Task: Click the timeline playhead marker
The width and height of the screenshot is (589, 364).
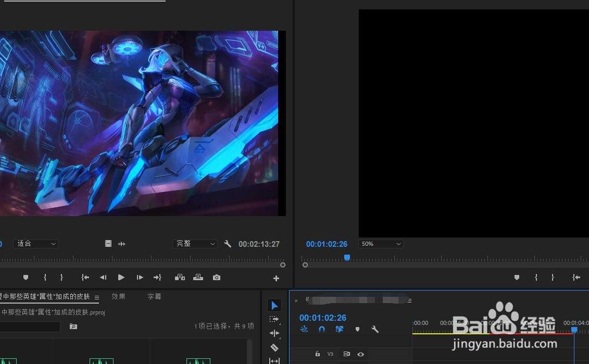Action: pos(574,330)
